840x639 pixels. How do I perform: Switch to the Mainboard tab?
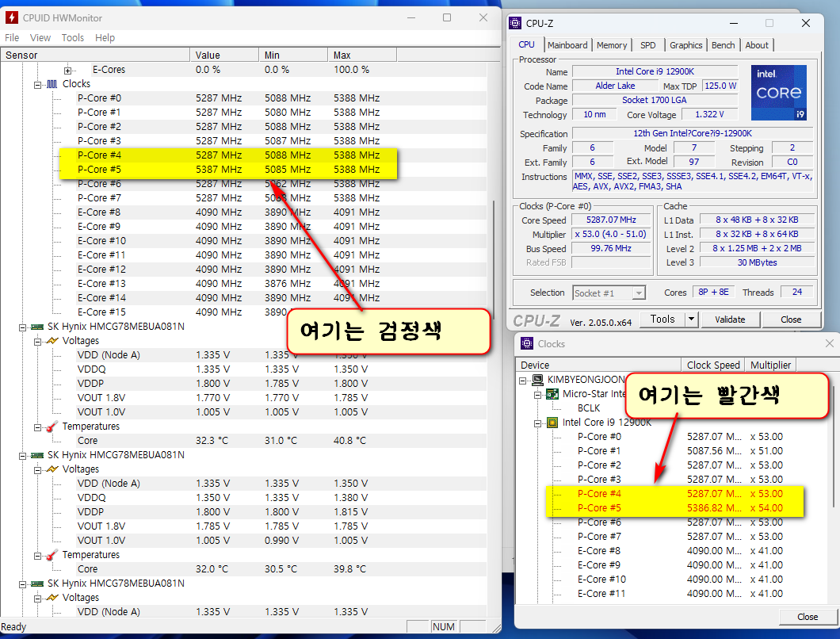click(x=567, y=45)
